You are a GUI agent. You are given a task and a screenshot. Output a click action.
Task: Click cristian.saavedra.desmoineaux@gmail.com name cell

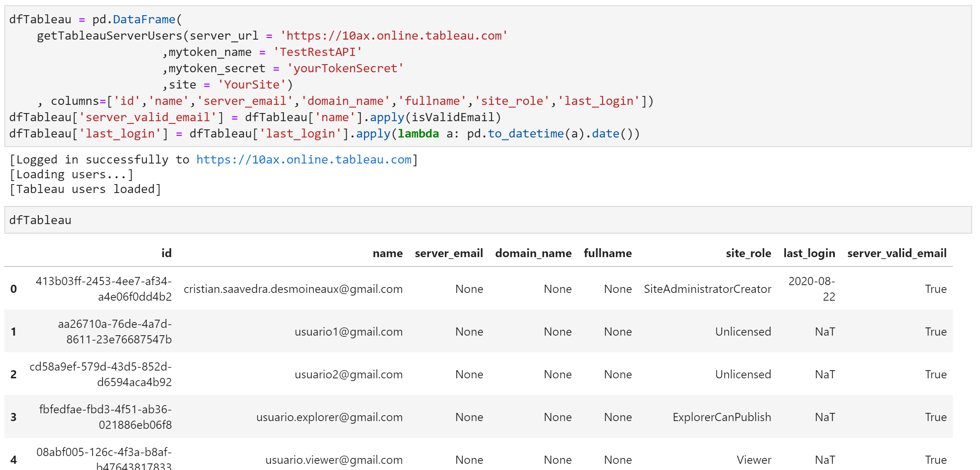click(x=293, y=289)
